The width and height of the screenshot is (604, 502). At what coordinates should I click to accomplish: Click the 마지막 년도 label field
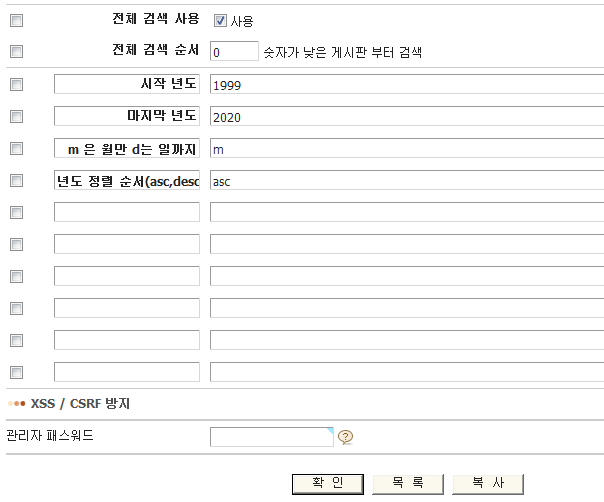[x=127, y=117]
